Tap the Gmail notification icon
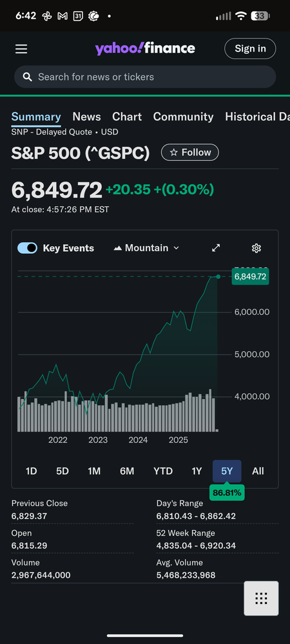The image size is (290, 644). point(63,16)
